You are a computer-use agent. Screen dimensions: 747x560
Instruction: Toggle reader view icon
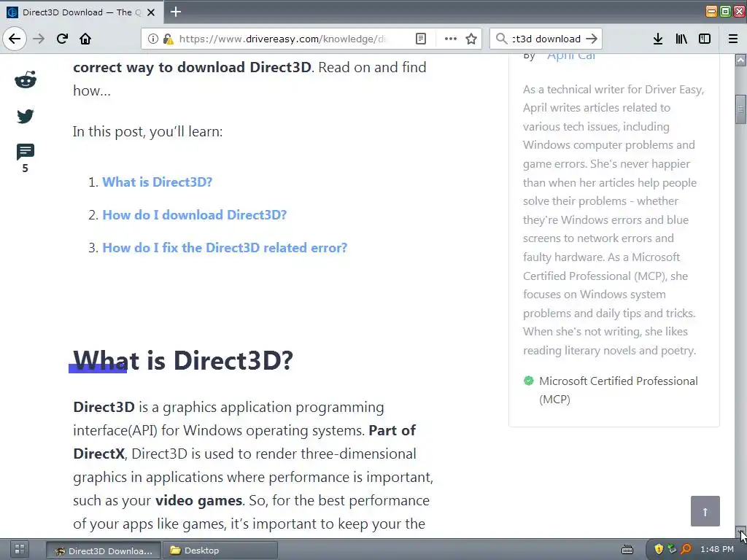(421, 39)
